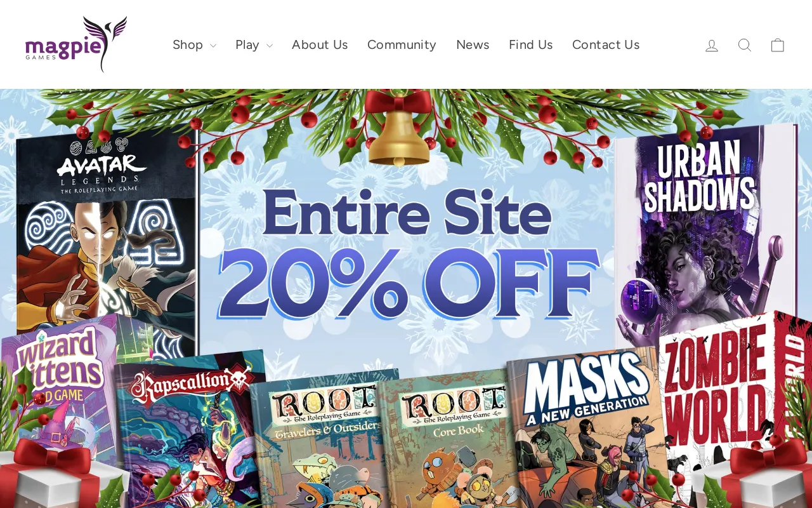Click the Magpie Games logo

pos(76,44)
